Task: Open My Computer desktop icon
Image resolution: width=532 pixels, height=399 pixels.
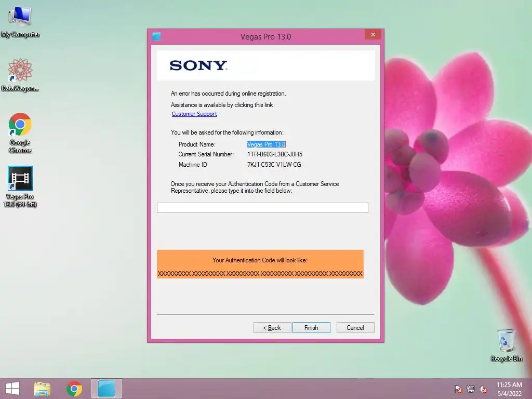Action: [20, 22]
